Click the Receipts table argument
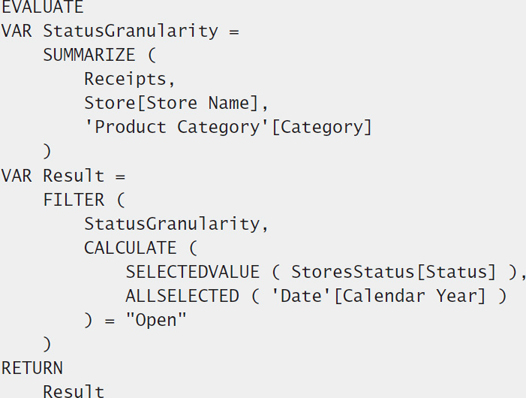526x398 pixels. point(125,79)
